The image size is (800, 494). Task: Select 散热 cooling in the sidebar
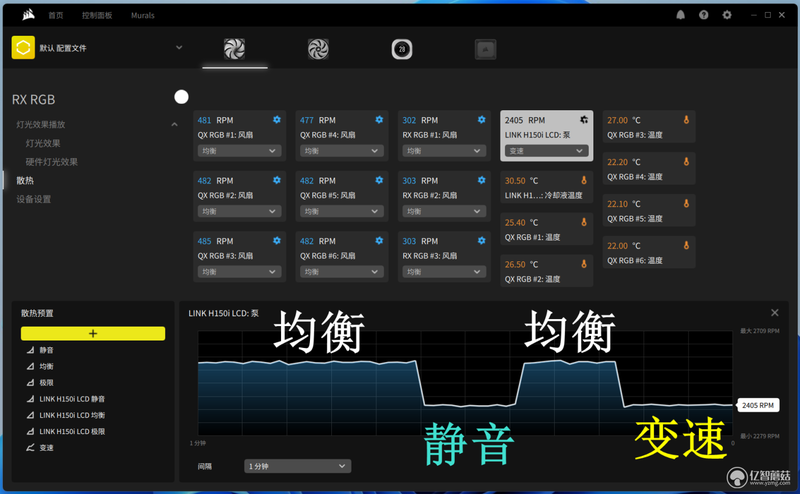click(25, 180)
